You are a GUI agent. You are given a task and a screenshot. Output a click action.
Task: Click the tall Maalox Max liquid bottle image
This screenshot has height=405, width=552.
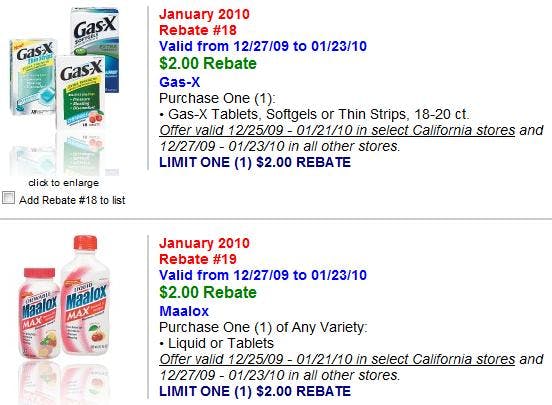85,295
